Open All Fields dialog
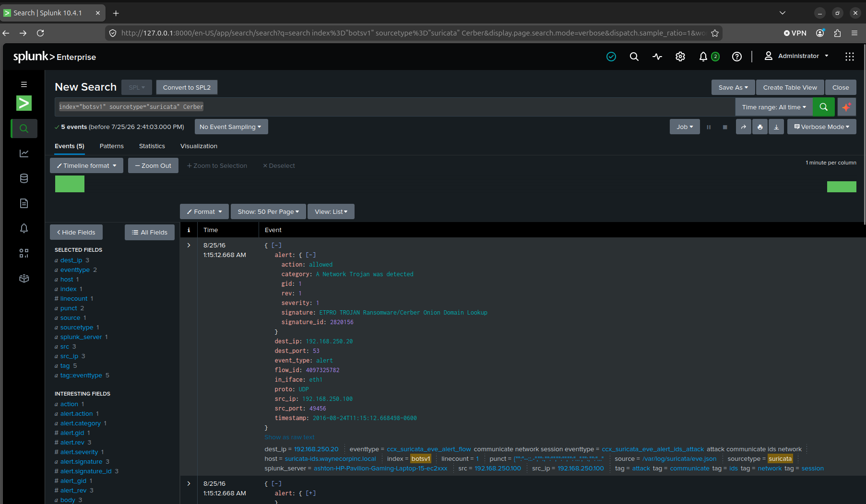The width and height of the screenshot is (866, 504). [x=150, y=232]
